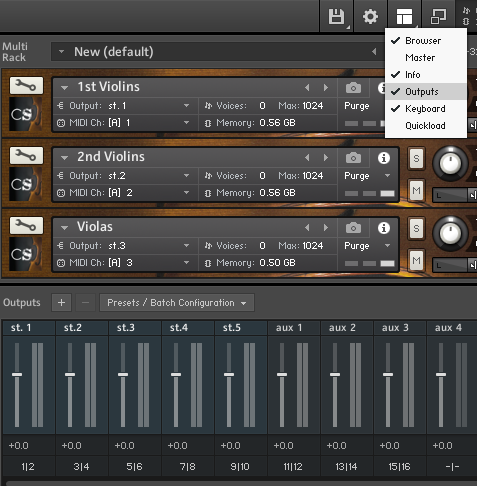Viewport: 477px width, 486px height.
Task: Solo the 2nd Violins instrument
Action: point(416,158)
